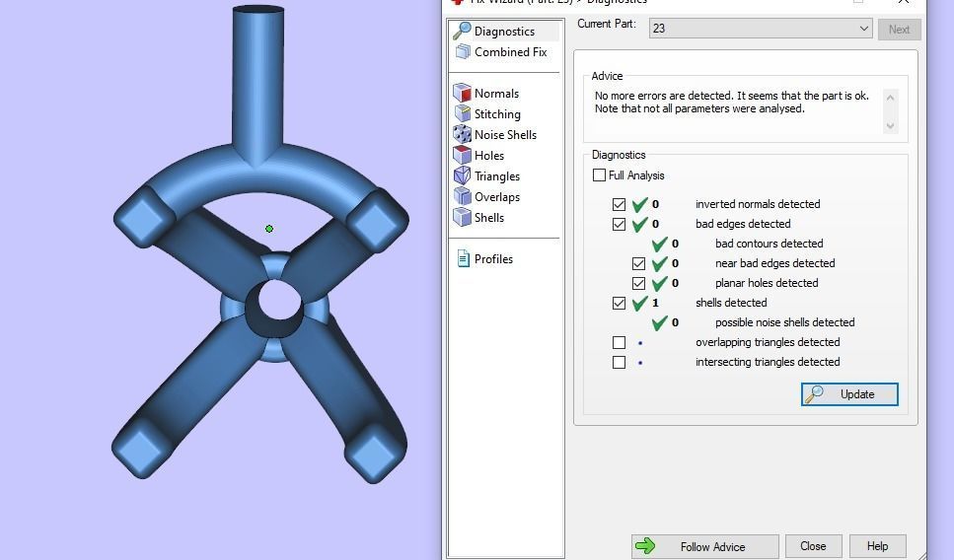Screen dimensions: 954x560
Task: Uncheck inverted normals detected checkbox
Action: point(619,204)
